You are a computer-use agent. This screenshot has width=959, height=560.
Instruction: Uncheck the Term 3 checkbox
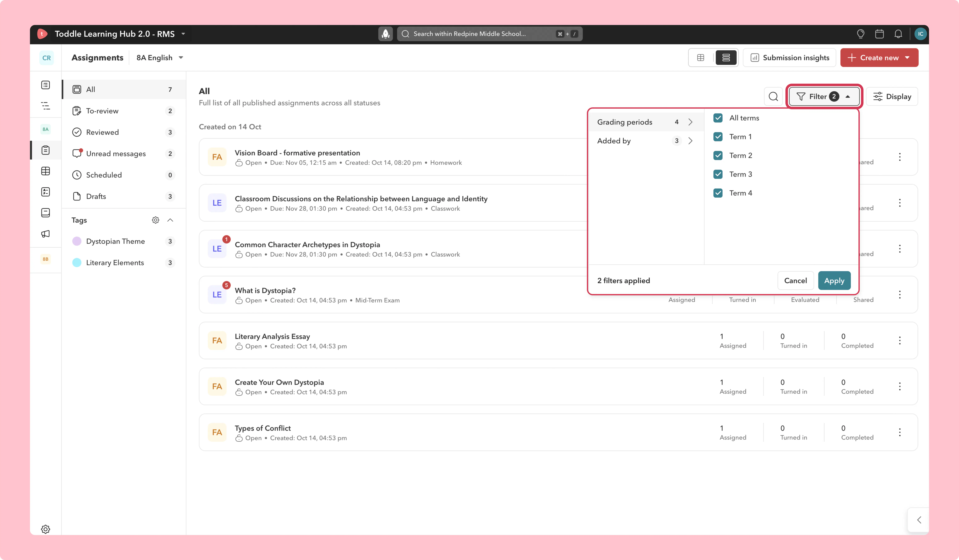[718, 174]
